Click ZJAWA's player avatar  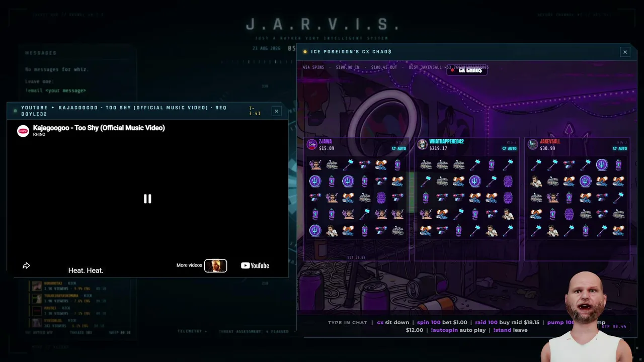tap(312, 144)
